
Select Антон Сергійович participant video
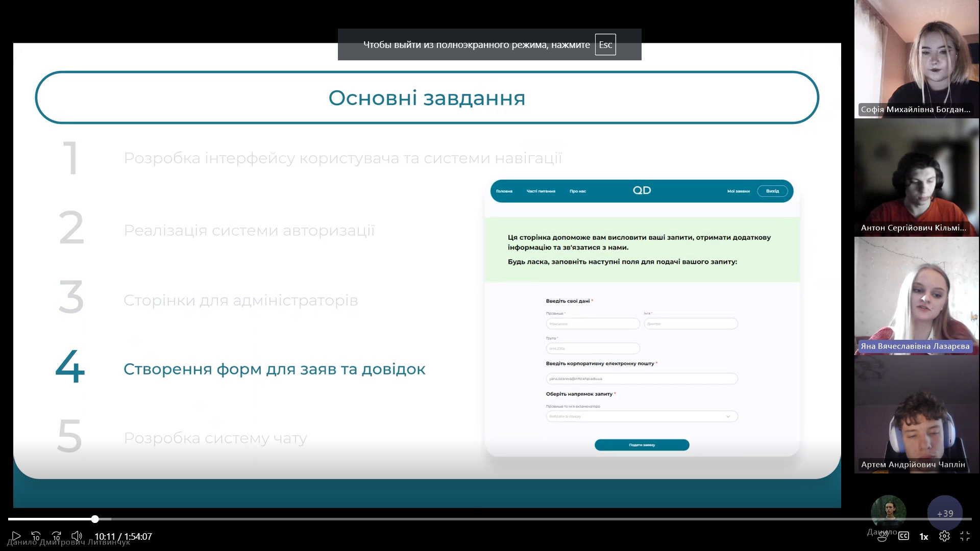tap(916, 177)
